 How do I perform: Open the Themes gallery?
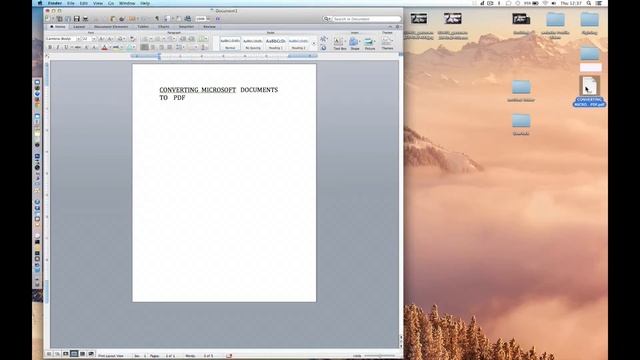(x=387, y=43)
